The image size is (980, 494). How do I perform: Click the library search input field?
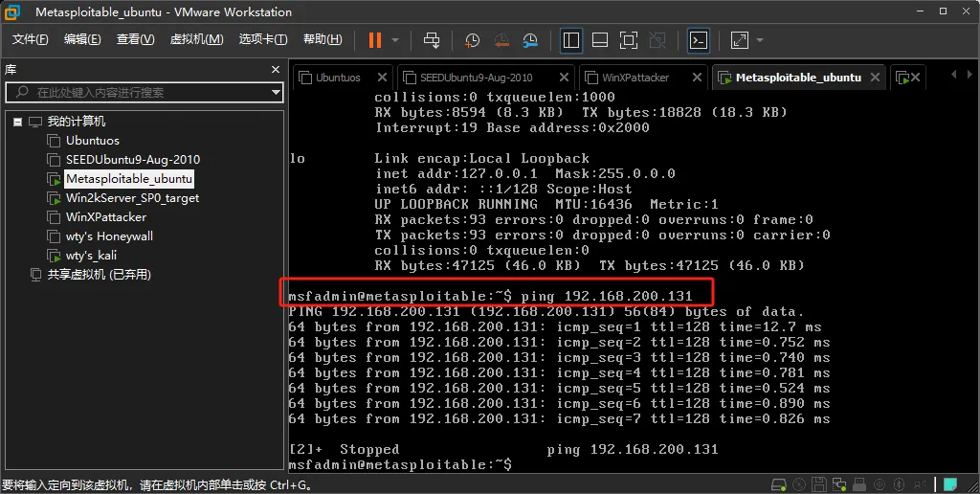point(144,93)
